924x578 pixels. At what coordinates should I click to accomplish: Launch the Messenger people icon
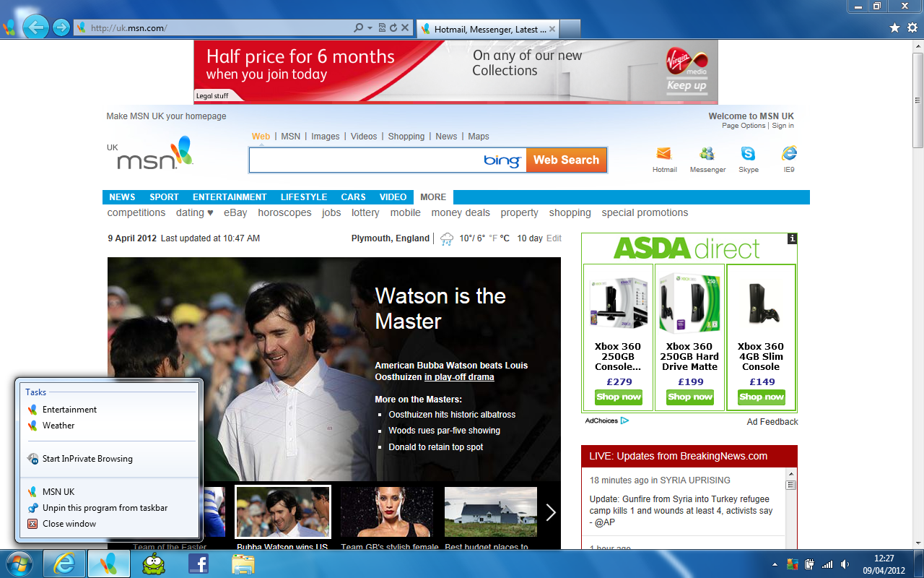pos(707,154)
